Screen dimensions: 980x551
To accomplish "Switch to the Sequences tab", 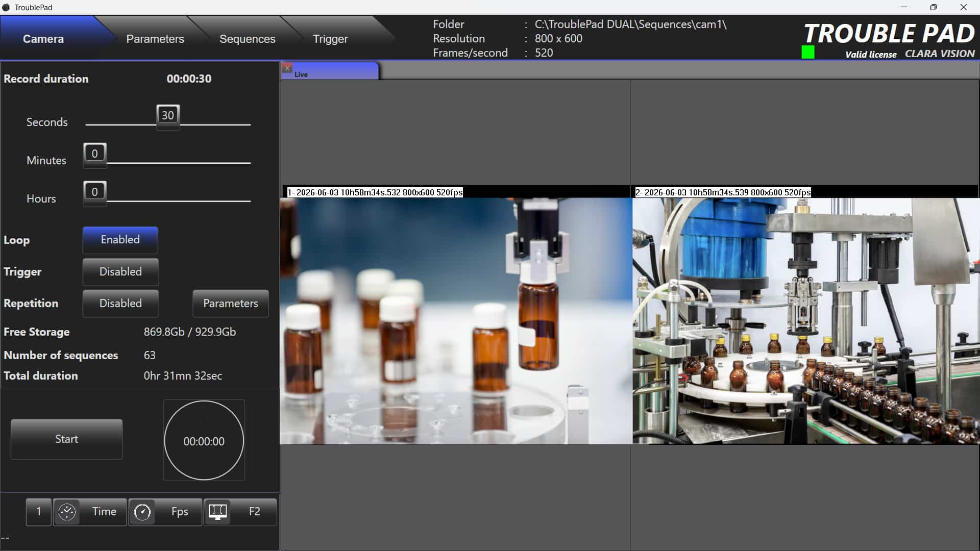I will click(x=247, y=39).
